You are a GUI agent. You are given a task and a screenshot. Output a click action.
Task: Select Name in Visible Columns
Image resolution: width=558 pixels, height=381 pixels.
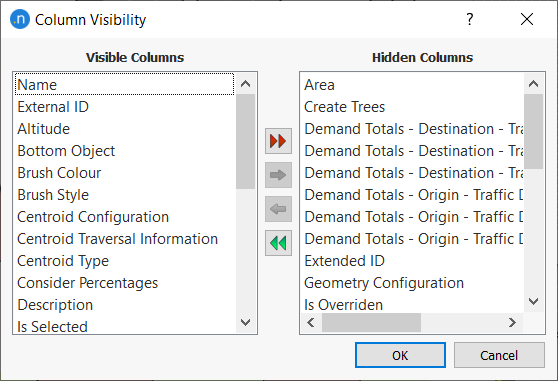[x=125, y=85]
